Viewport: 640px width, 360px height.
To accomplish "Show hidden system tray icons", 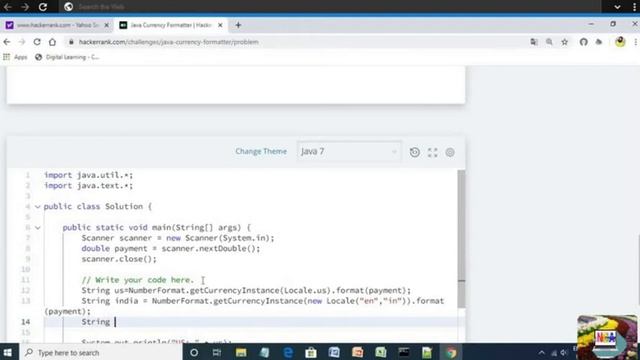I will click(542, 353).
